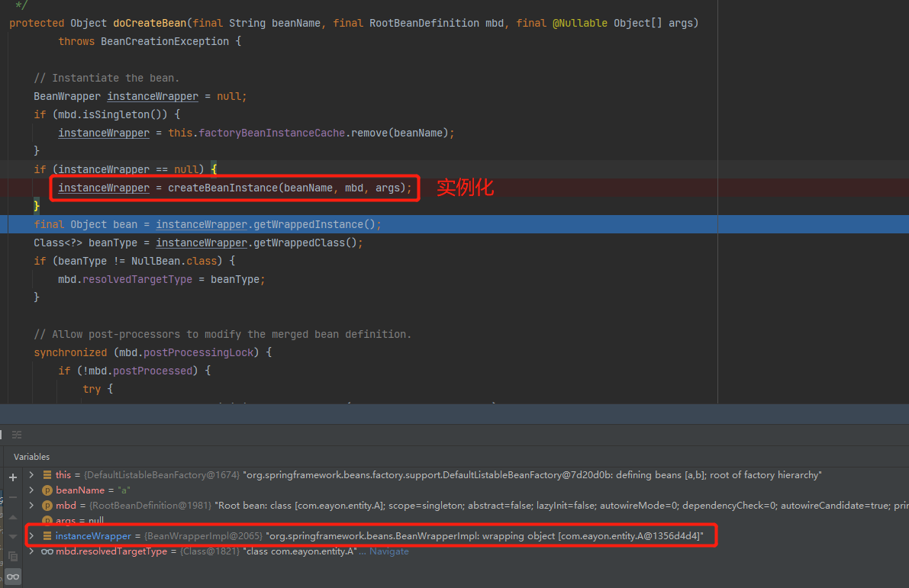Click the getWrappedInstance() call in highlighted line
Screen dimensions: 909x588
pyautogui.click(x=314, y=224)
